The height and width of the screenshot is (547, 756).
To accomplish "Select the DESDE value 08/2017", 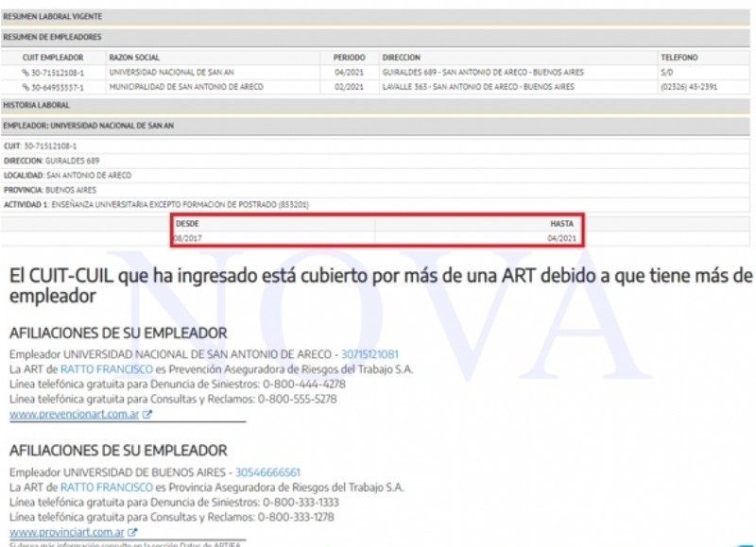I will pos(187,238).
